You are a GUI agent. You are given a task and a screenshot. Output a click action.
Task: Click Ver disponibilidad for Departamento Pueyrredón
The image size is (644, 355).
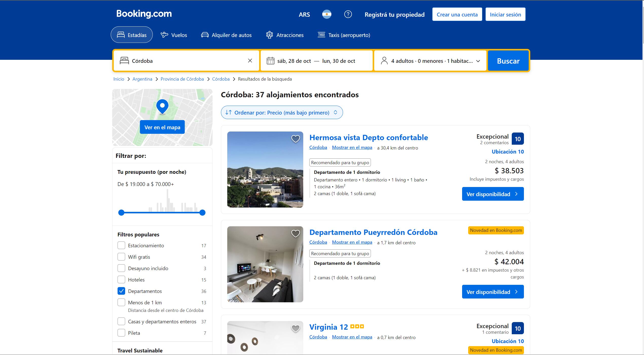click(493, 292)
